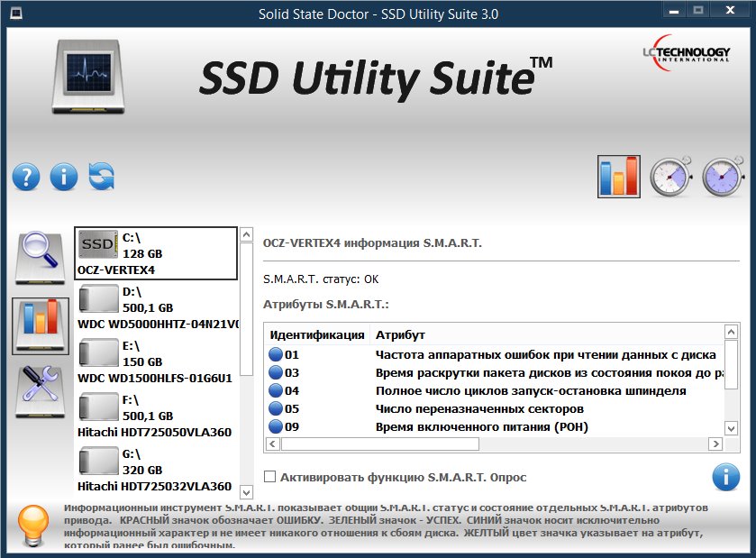The width and height of the screenshot is (756, 558).
Task: Click the blue status dot for attribute 09
Action: tap(276, 426)
